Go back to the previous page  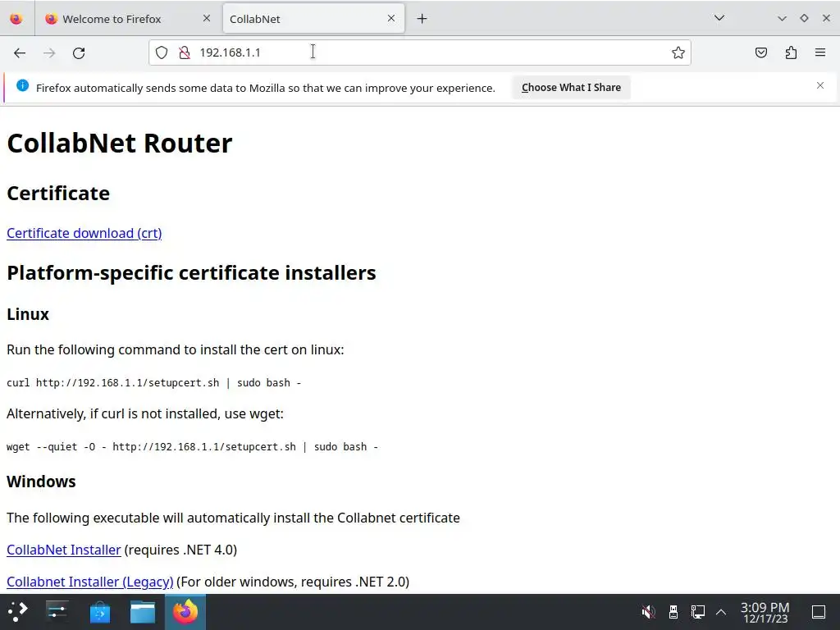[20, 52]
